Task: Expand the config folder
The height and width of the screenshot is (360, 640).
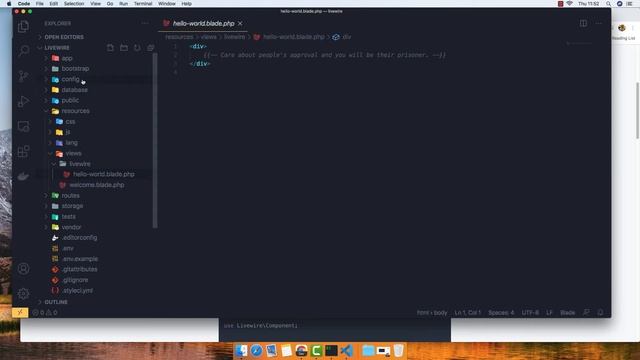Action: pyautogui.click(x=70, y=79)
